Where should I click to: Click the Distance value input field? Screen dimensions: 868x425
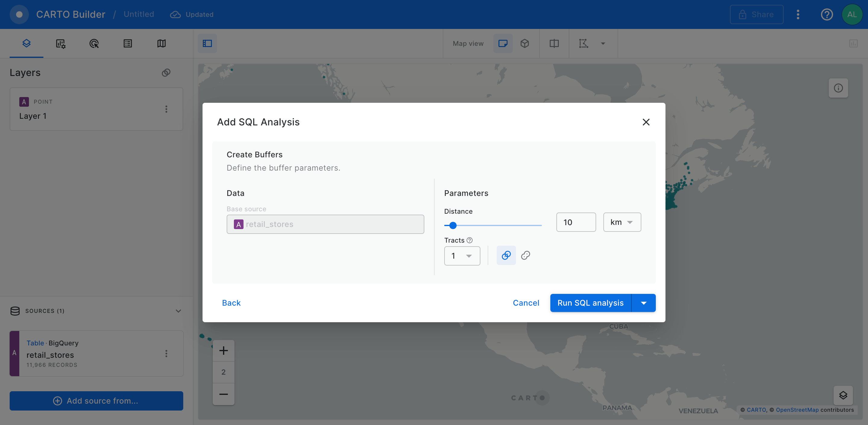576,222
